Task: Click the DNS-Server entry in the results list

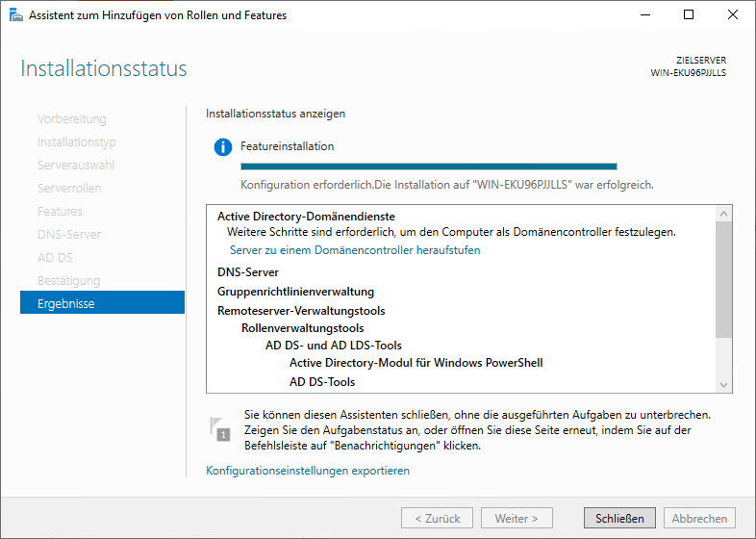Action: click(x=248, y=272)
